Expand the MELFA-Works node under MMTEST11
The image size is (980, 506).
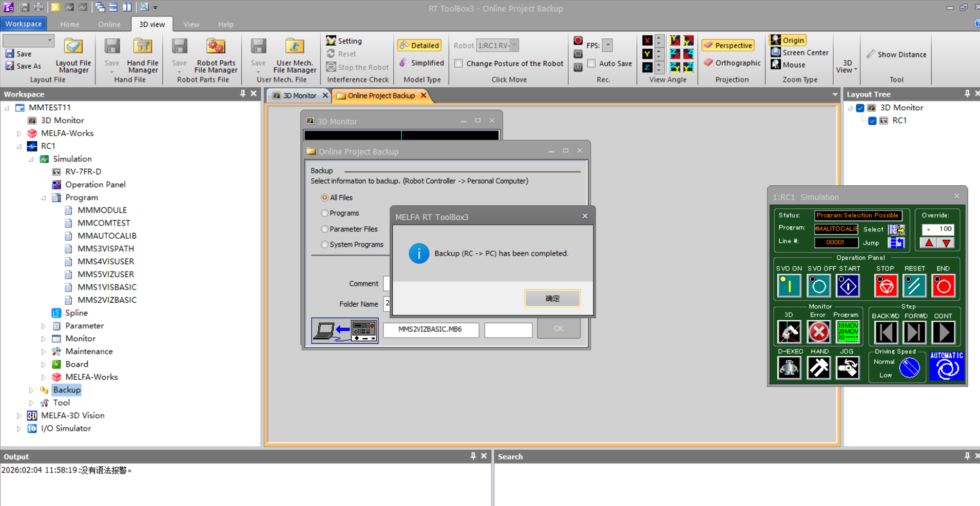[x=19, y=133]
